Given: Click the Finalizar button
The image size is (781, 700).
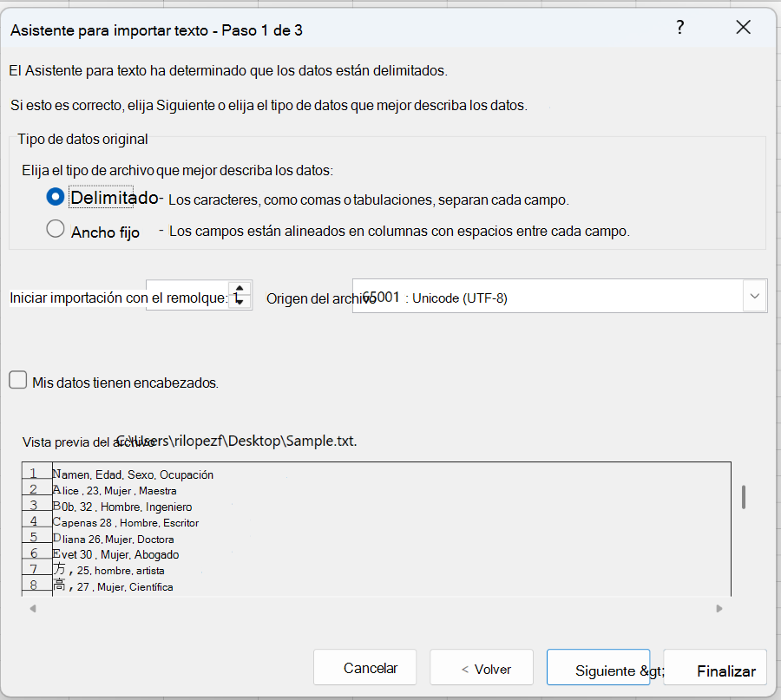Looking at the screenshot, I should [x=715, y=667].
